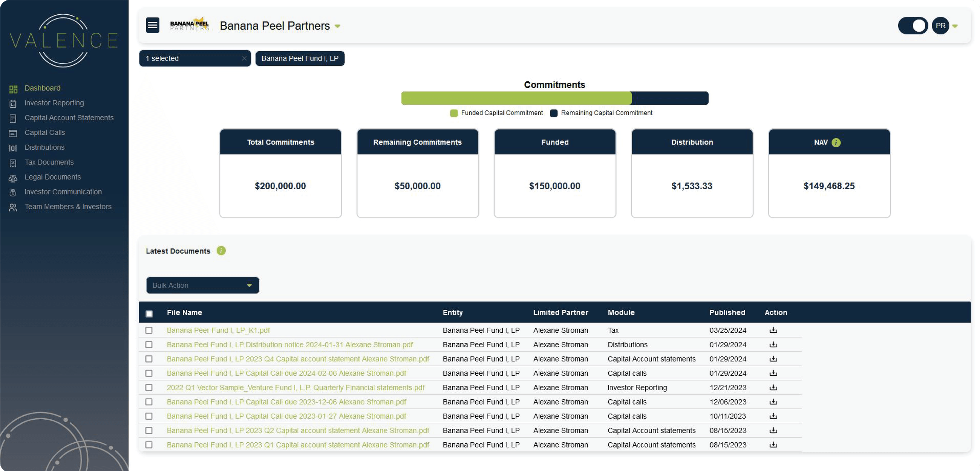This screenshot has height=472, width=980.
Task: Flip the toggle switch near the PR avatar
Action: click(913, 26)
